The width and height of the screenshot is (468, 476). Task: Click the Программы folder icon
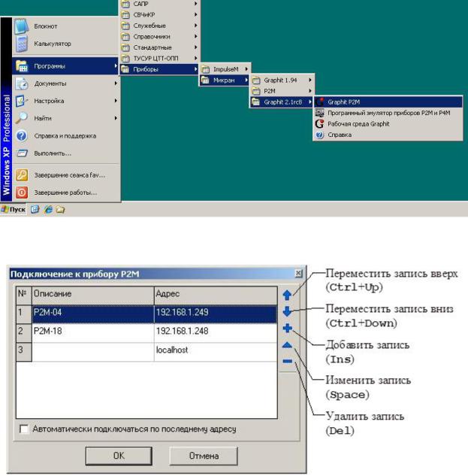coord(22,66)
